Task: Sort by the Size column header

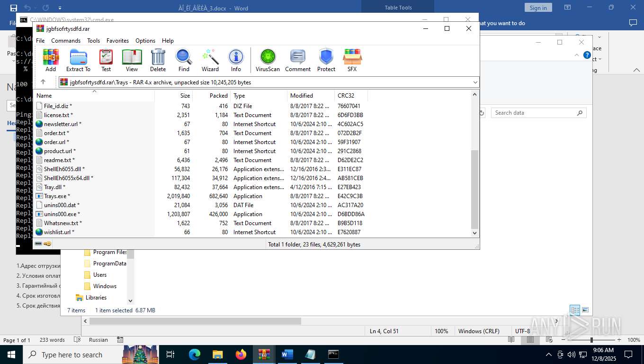Action: click(x=174, y=95)
